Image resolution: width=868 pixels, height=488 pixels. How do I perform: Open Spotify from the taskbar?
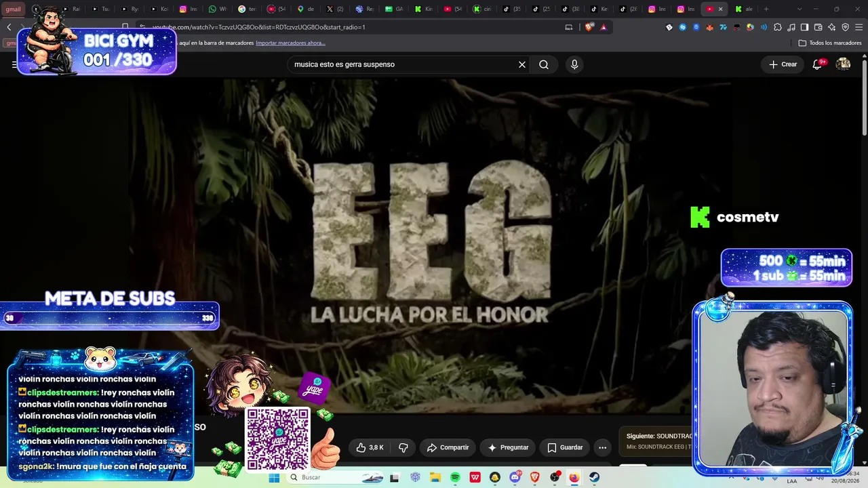pos(455,477)
